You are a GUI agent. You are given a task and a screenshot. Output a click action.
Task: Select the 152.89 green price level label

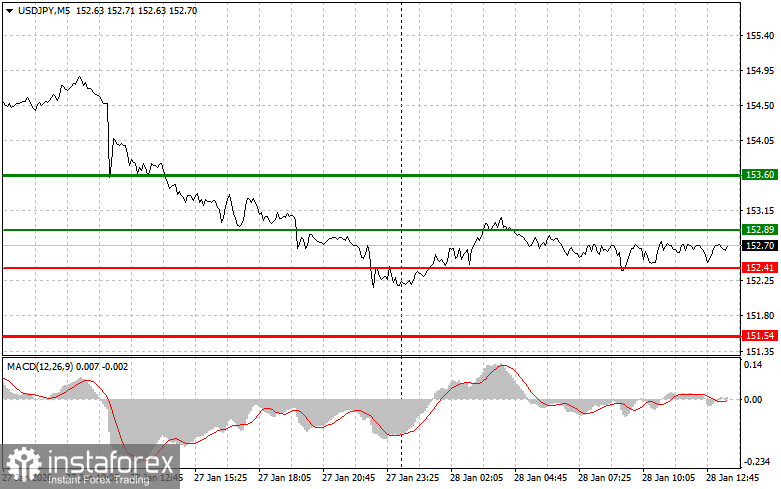tap(760, 230)
